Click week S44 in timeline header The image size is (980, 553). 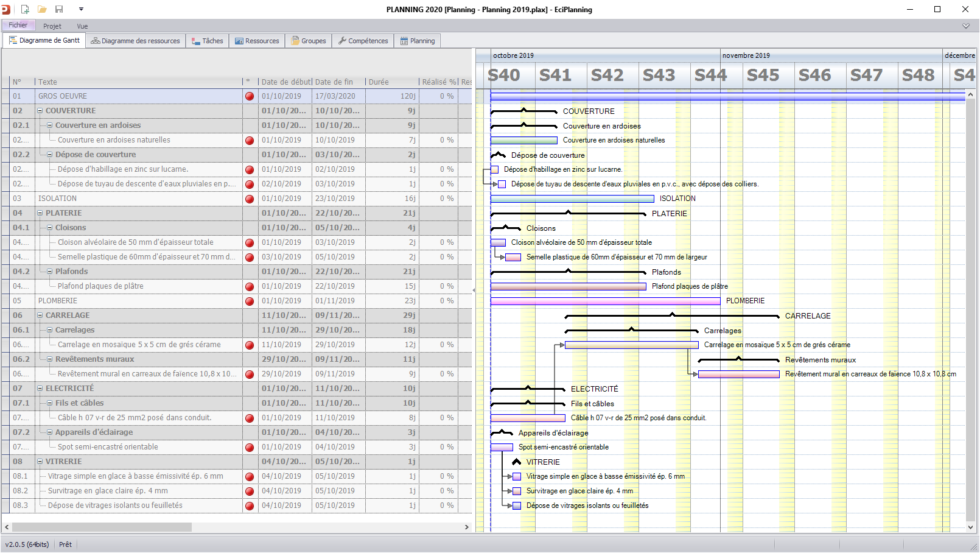coord(711,75)
